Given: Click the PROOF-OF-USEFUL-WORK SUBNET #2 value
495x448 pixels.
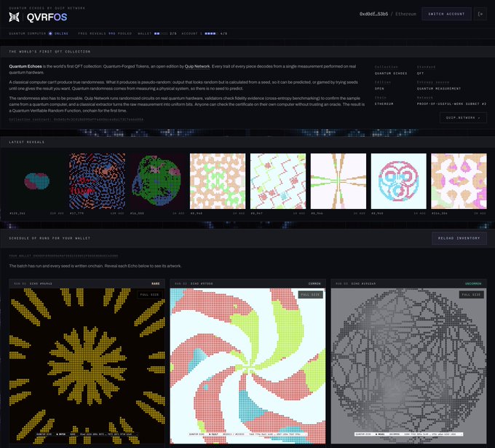Looking at the screenshot, I should point(451,103).
